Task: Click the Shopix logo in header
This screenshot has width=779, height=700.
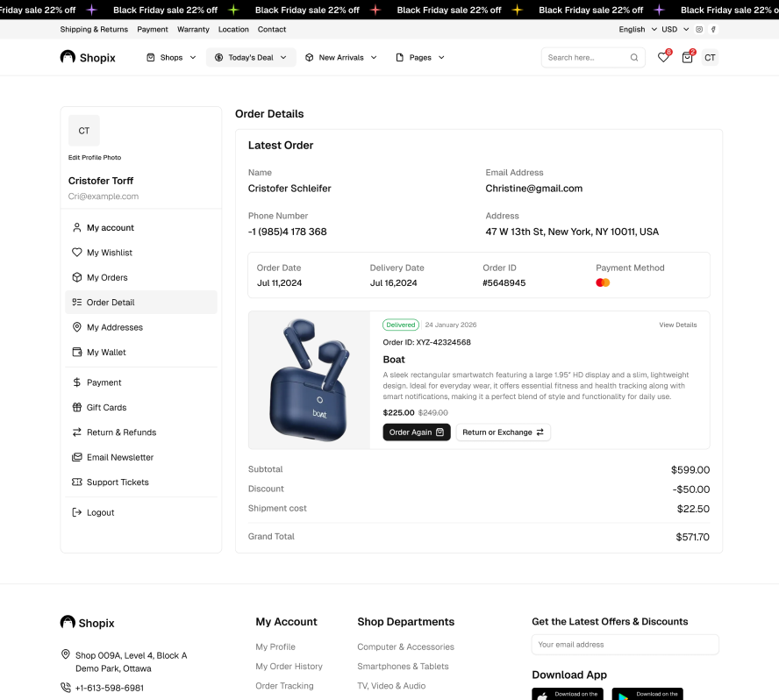Action: [x=88, y=57]
